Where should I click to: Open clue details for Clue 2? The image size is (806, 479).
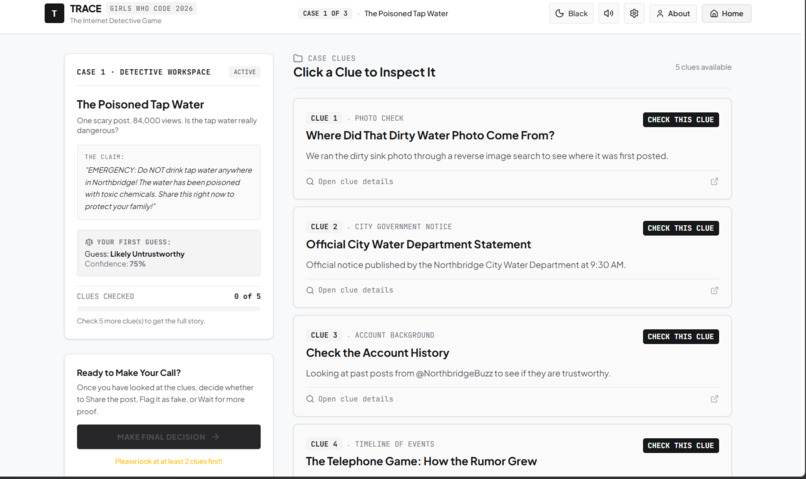click(350, 290)
